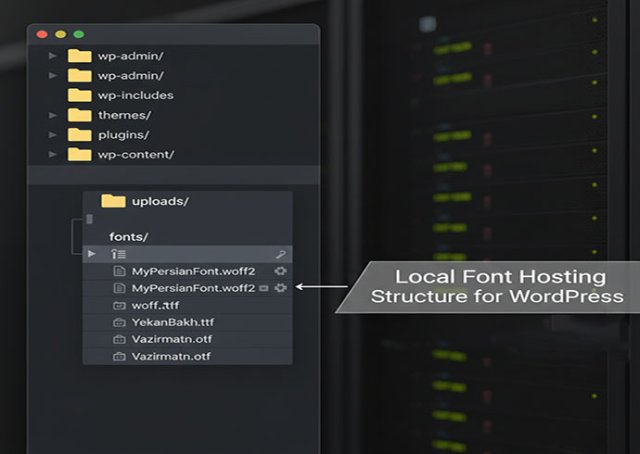Click the small badge icon left of the second gear

pos(264,288)
